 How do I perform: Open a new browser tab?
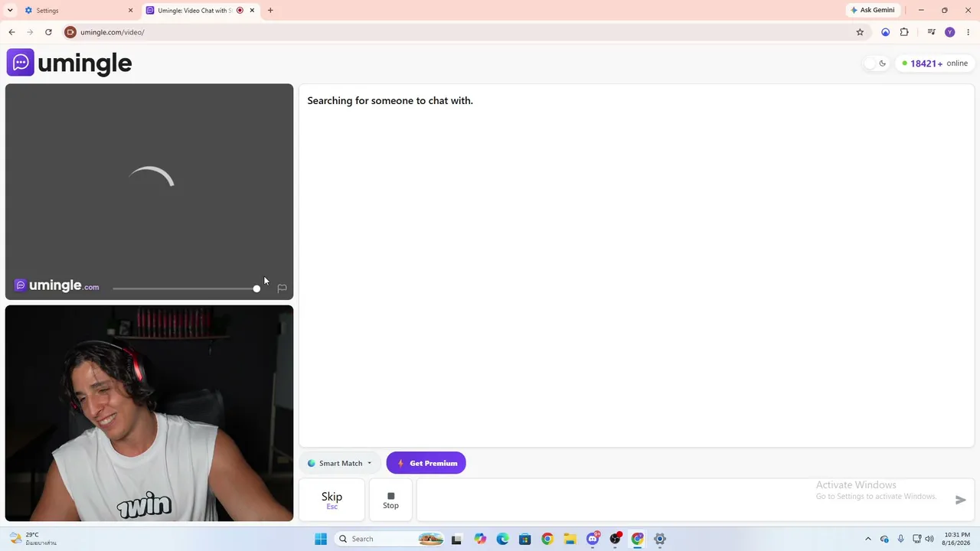click(x=270, y=11)
